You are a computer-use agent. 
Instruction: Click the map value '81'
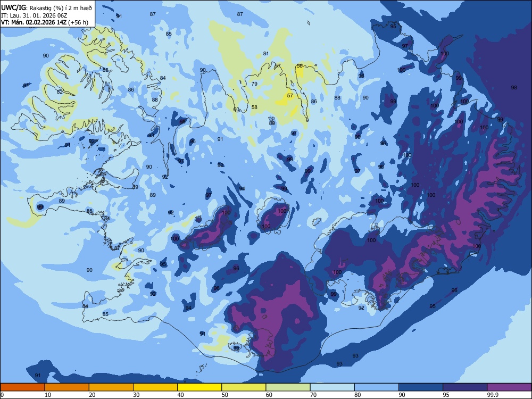266,54
